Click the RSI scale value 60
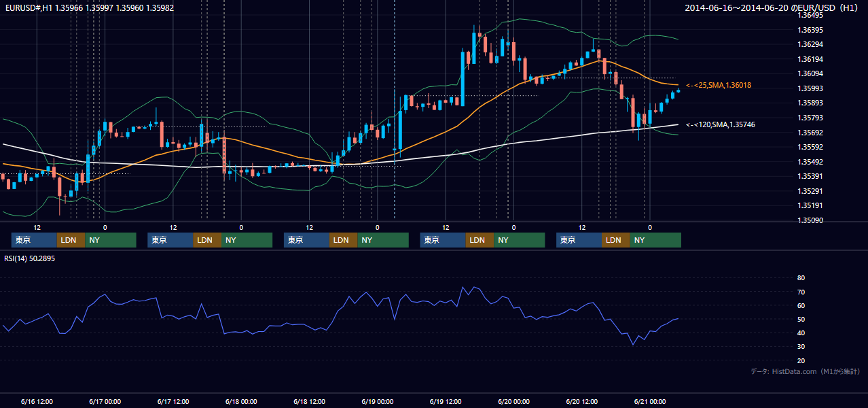Screen dimensions: 868x408 [x=801, y=305]
